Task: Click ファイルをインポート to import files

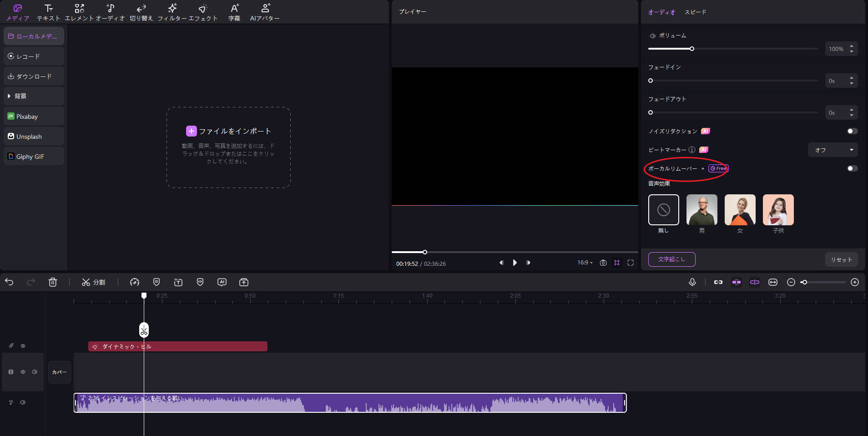Action: (x=229, y=131)
